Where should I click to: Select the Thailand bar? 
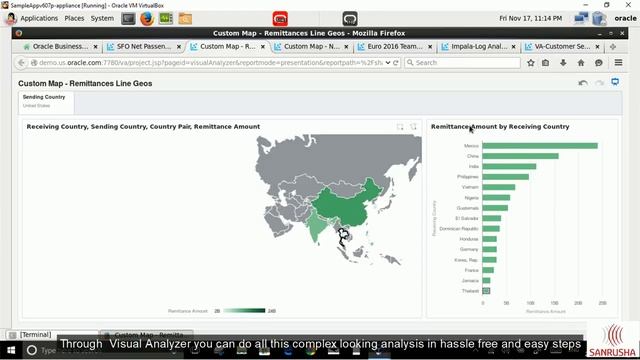(x=486, y=291)
